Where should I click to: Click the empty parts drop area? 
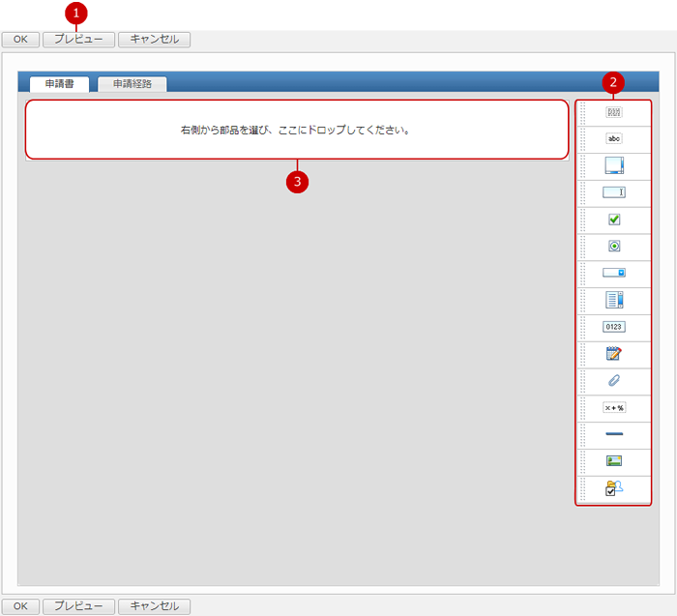click(x=296, y=130)
